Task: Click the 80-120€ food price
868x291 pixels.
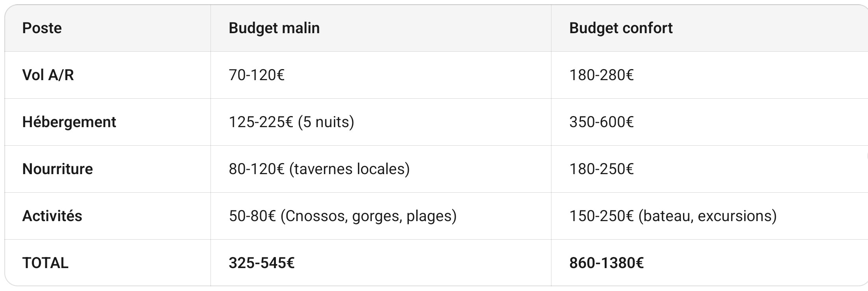Action: (x=257, y=169)
